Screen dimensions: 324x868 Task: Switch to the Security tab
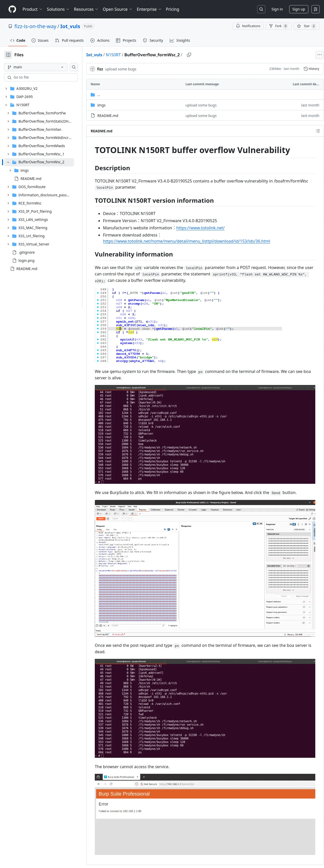point(153,40)
